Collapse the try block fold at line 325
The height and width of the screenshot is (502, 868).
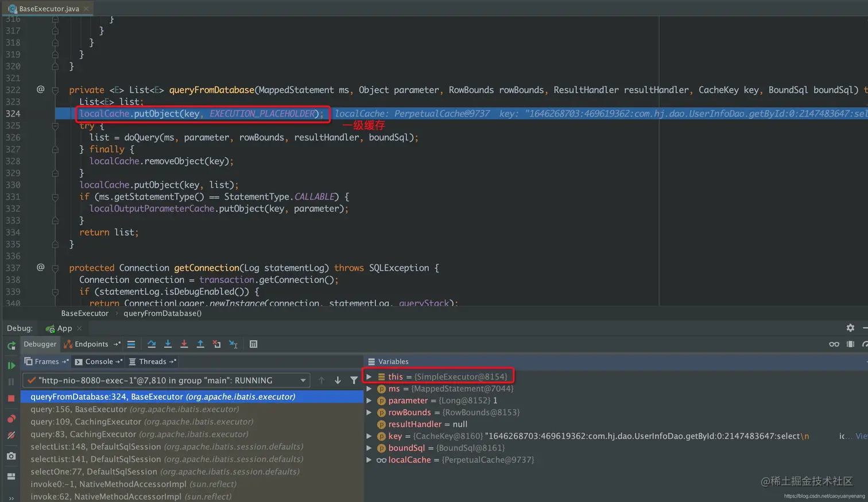[55, 126]
